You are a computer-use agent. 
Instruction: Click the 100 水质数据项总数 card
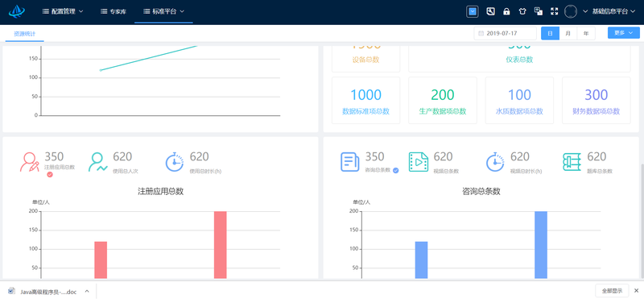(x=519, y=101)
